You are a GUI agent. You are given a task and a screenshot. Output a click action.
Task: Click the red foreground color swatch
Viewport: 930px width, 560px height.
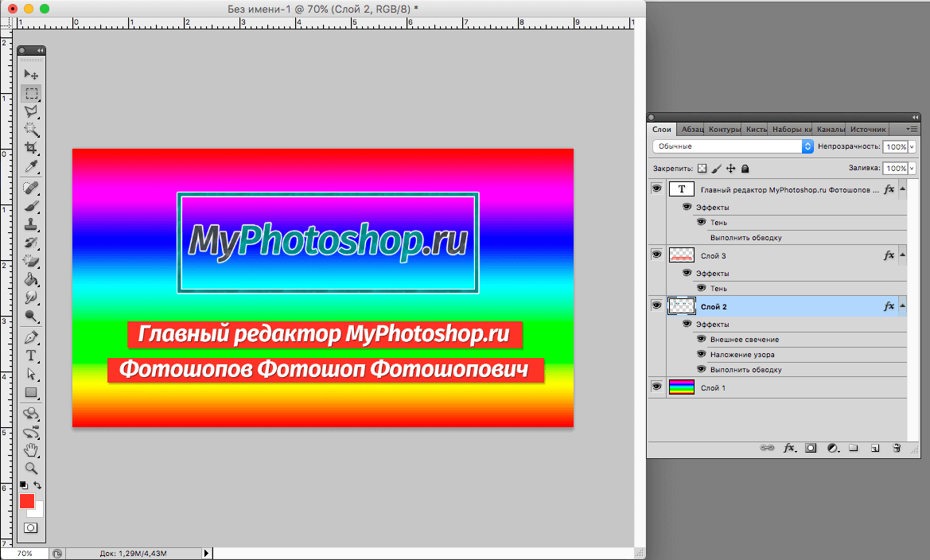25,503
